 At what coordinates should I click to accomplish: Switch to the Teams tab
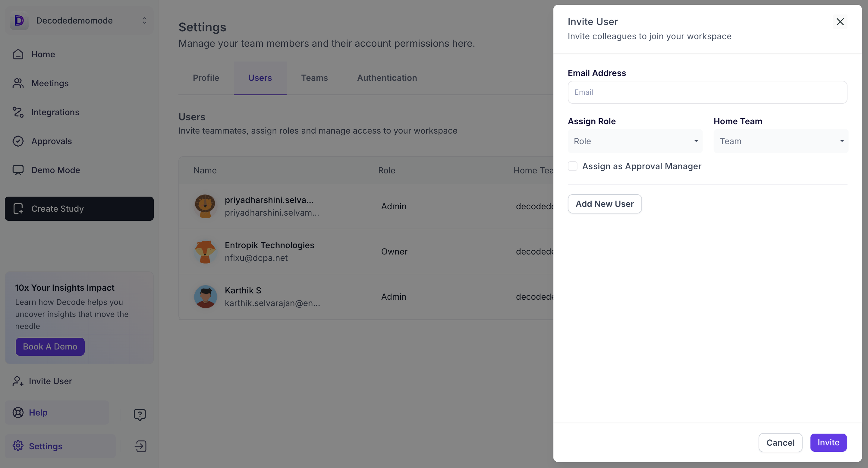pyautogui.click(x=314, y=78)
